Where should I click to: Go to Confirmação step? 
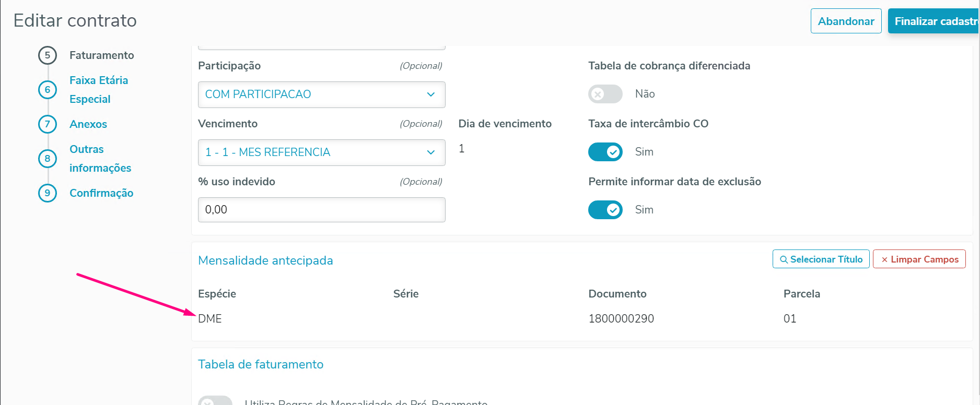coord(101,193)
